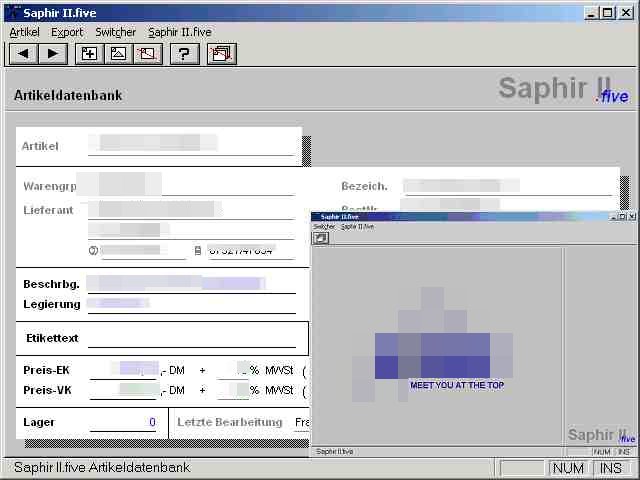The height and width of the screenshot is (480, 640).
Task: Click the Artikel input field
Action: [191, 145]
